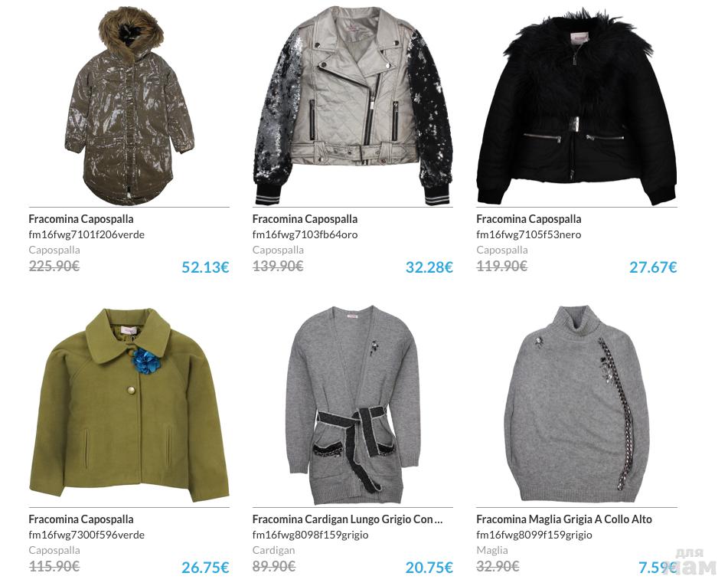Image resolution: width=728 pixels, height=586 pixels.
Task: Open the silver biker jacket with sequin sleeves
Action: coord(353,106)
